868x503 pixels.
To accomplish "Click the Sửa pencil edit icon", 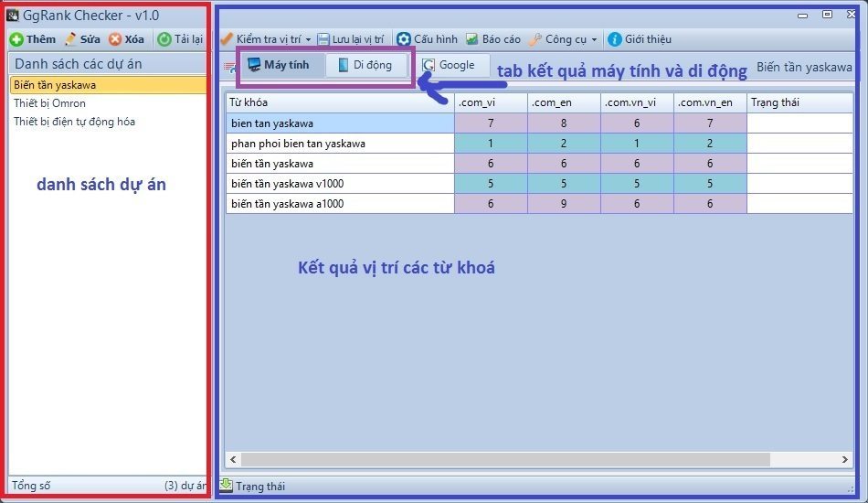I will tap(70, 39).
